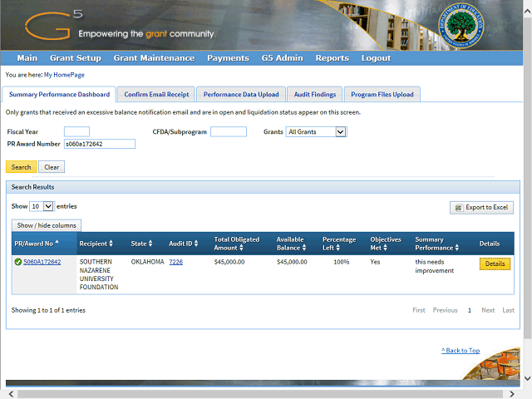Click the vertical scrollbar thumb
This screenshot has width=532, height=399.
(528, 178)
